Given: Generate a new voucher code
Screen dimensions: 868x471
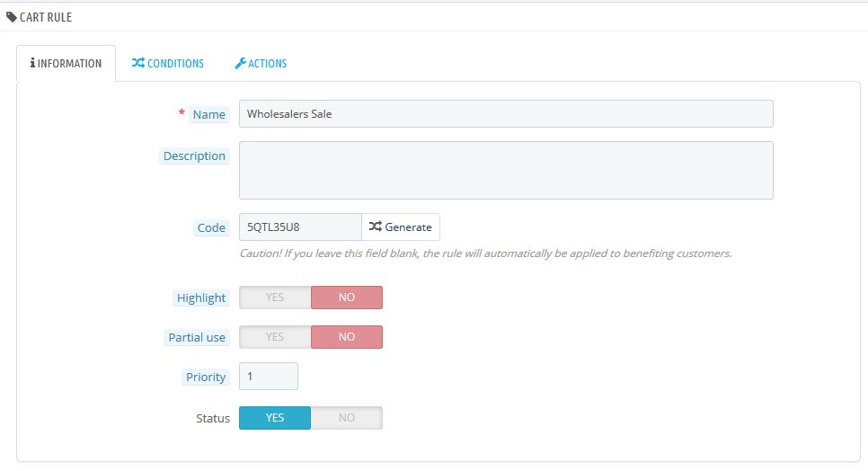Looking at the screenshot, I should point(401,227).
